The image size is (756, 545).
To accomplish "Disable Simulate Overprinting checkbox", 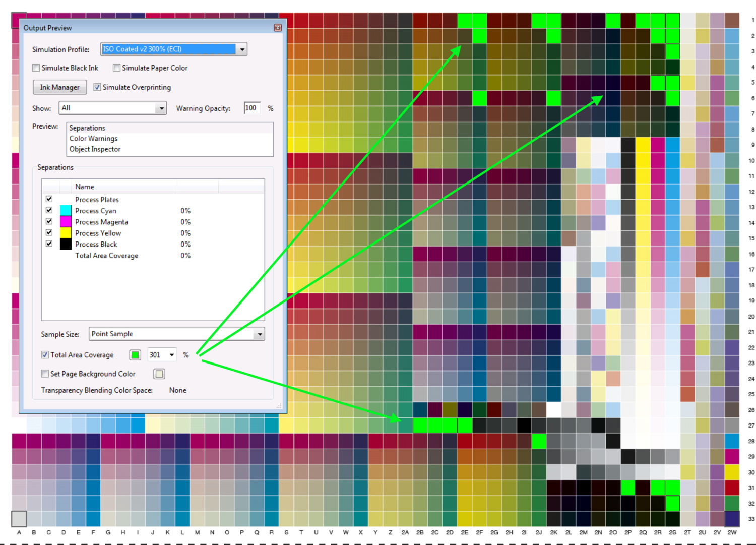I will point(97,87).
